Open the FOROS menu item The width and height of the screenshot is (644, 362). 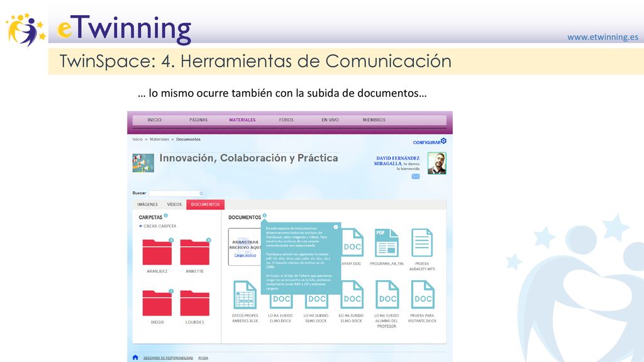pos(286,120)
